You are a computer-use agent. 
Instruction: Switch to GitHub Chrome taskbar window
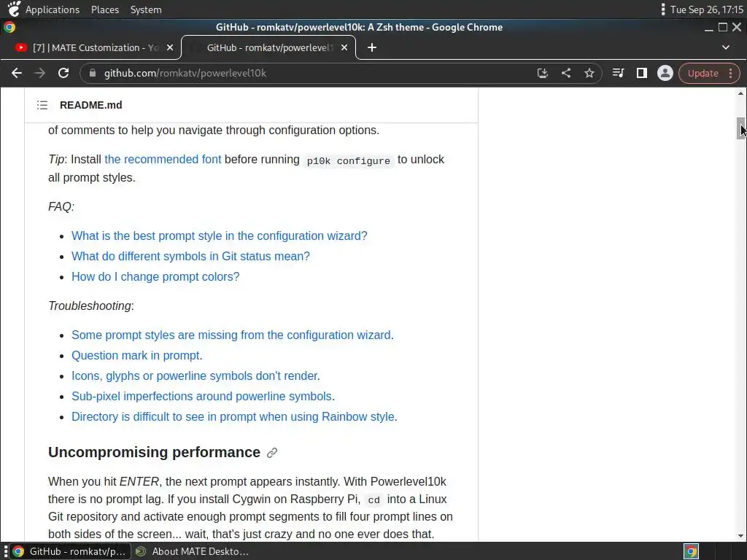pos(70,551)
